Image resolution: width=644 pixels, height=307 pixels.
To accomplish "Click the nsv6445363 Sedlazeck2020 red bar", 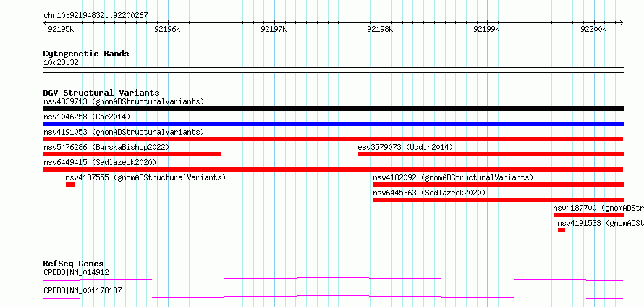I will click(x=499, y=200).
